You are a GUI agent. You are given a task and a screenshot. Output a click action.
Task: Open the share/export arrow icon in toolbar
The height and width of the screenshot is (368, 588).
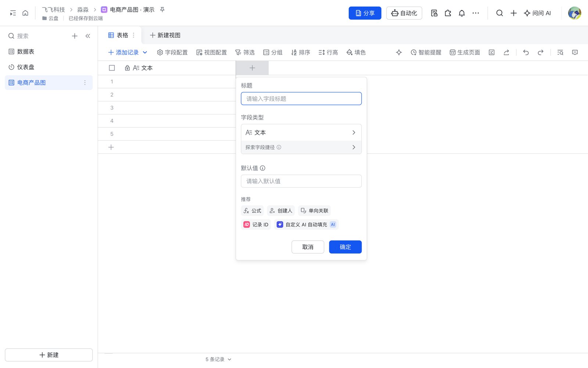pos(506,52)
